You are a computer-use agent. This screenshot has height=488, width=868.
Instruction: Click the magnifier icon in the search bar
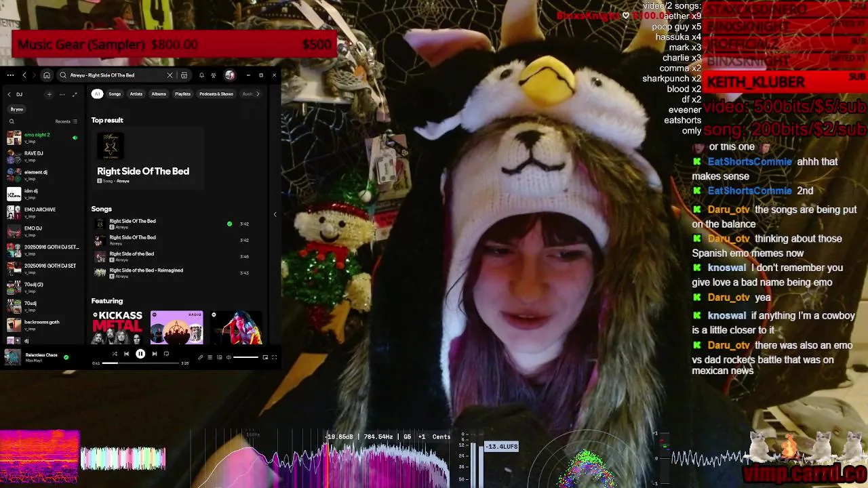pyautogui.click(x=63, y=75)
